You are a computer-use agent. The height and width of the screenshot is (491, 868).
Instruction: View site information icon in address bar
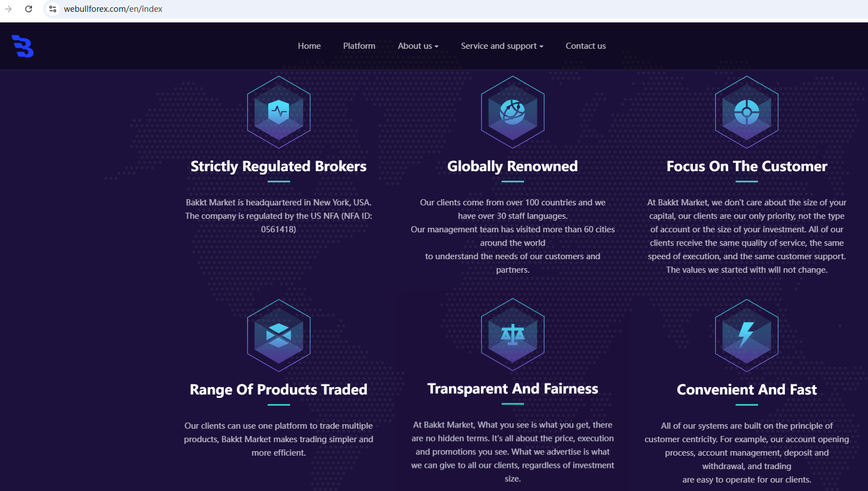pos(53,9)
